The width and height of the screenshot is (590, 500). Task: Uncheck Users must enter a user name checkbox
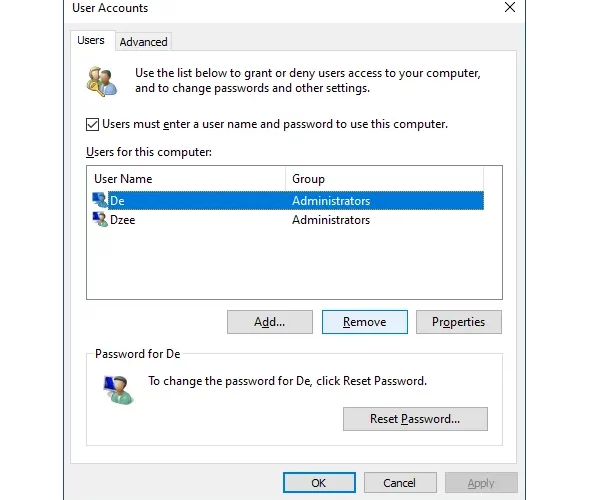tap(93, 124)
